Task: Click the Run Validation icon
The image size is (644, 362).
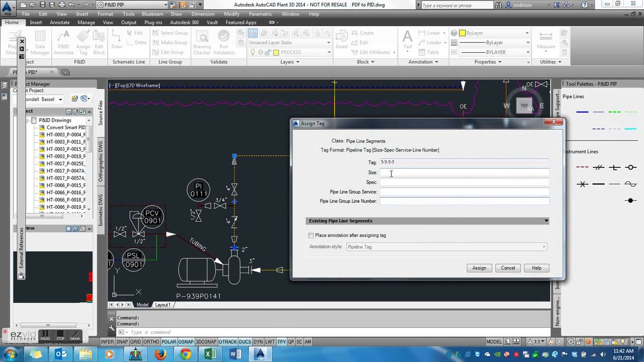Action: 223,42
